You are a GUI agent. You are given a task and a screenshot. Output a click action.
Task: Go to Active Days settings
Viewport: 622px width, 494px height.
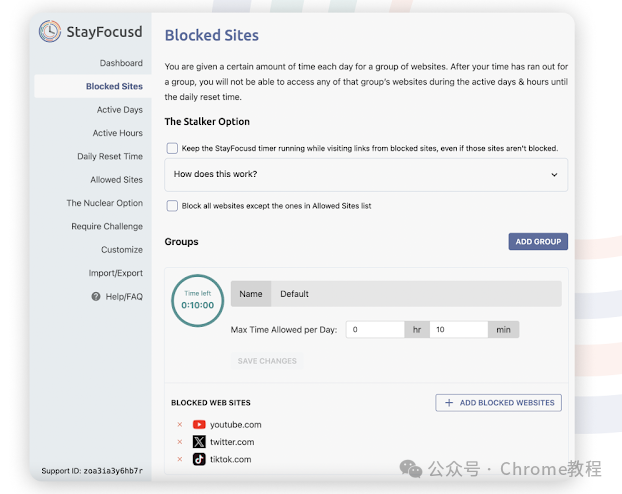120,110
